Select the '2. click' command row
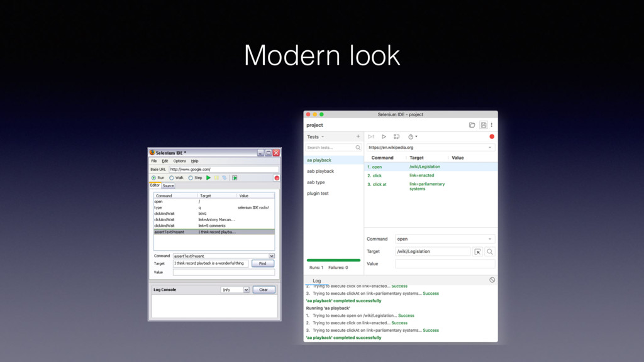The width and height of the screenshot is (644, 362). [x=430, y=175]
